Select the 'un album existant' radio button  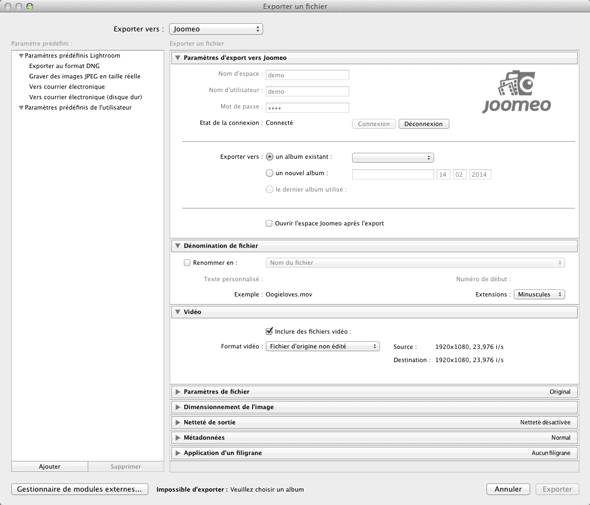269,157
